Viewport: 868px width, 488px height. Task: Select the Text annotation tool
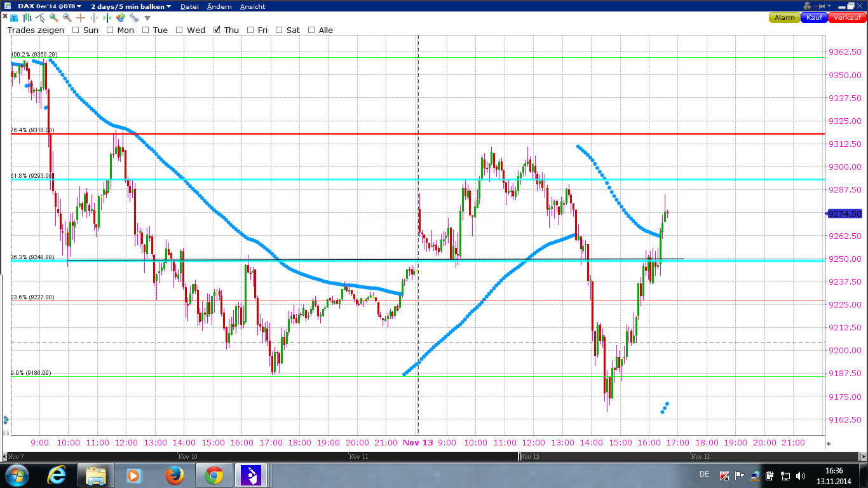pyautogui.click(x=13, y=18)
